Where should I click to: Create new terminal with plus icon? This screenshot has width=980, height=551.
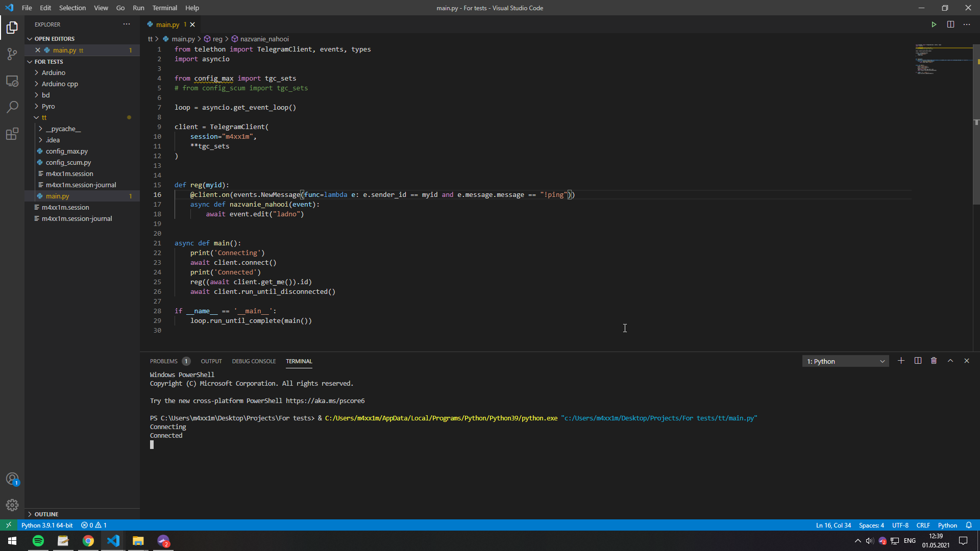(901, 361)
